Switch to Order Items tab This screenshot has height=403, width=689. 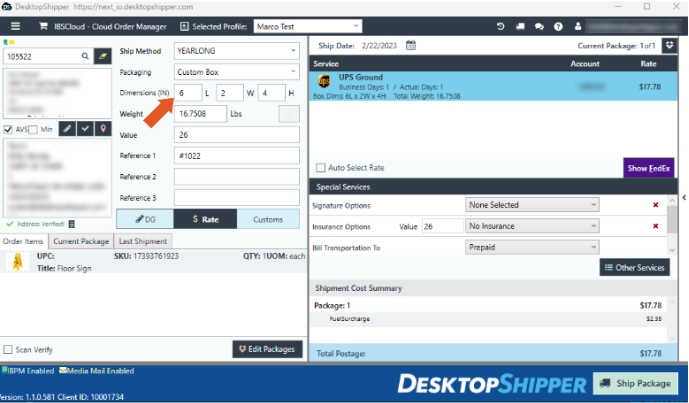[23, 241]
